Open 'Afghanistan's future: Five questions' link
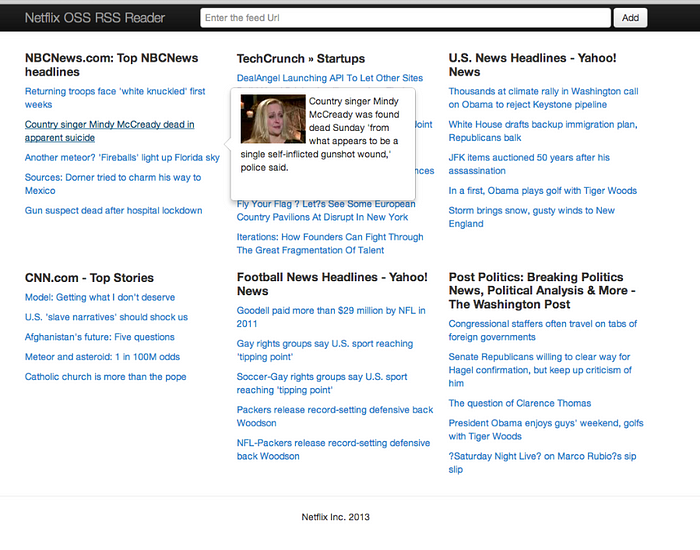The height and width of the screenshot is (550, 700). point(100,337)
